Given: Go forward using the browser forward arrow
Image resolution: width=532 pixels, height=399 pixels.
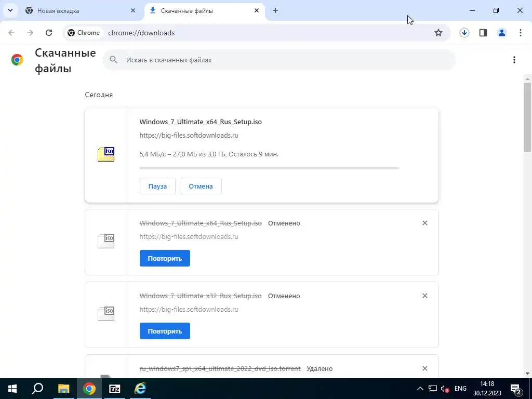Looking at the screenshot, I should (x=30, y=33).
